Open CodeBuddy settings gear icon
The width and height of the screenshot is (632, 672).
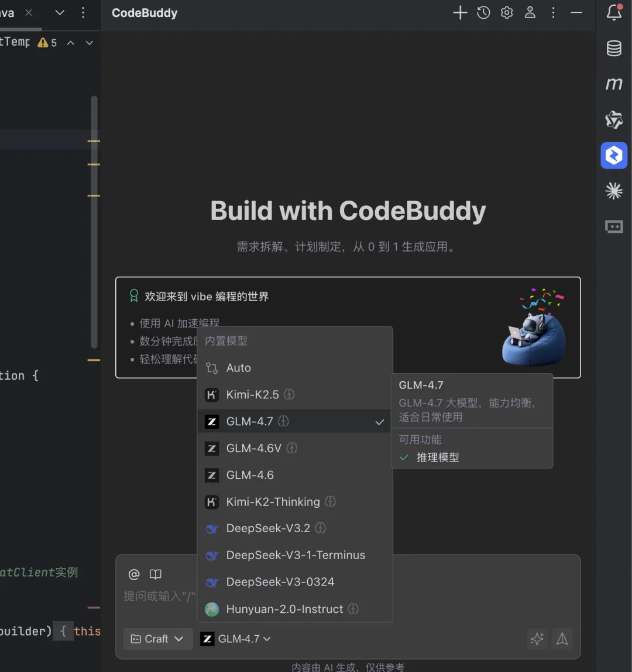(x=507, y=13)
